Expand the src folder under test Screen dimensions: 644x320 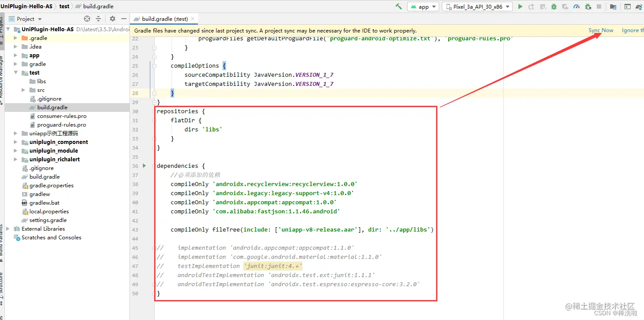23,90
